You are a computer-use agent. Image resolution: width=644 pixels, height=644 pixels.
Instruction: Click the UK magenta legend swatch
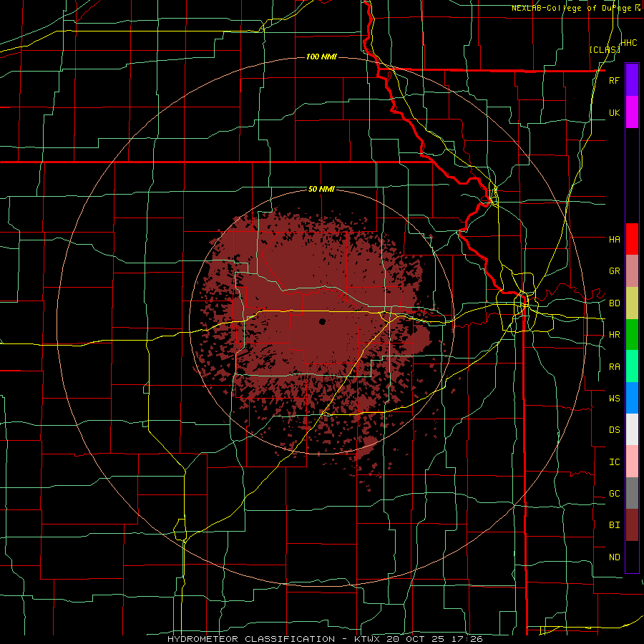pos(632,112)
